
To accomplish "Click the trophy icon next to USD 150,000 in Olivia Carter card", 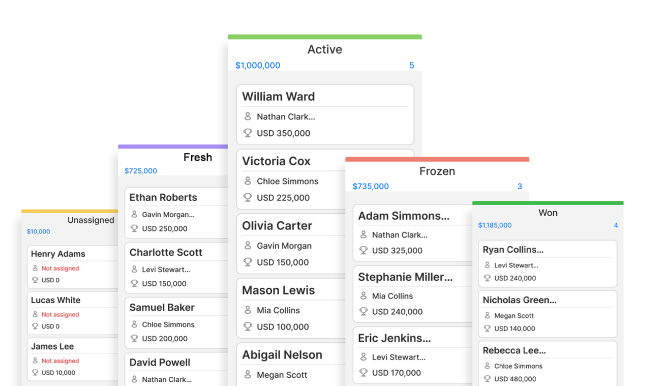I will [248, 262].
